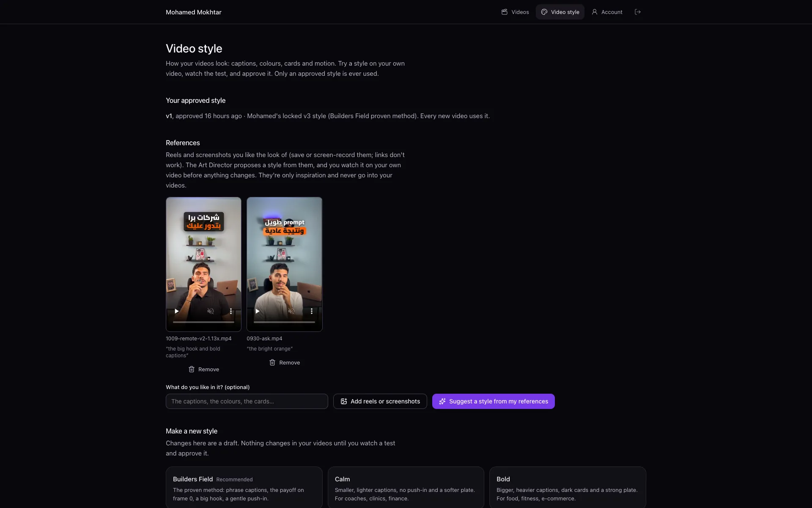
Task: Go to the Account page
Action: pyautogui.click(x=607, y=12)
